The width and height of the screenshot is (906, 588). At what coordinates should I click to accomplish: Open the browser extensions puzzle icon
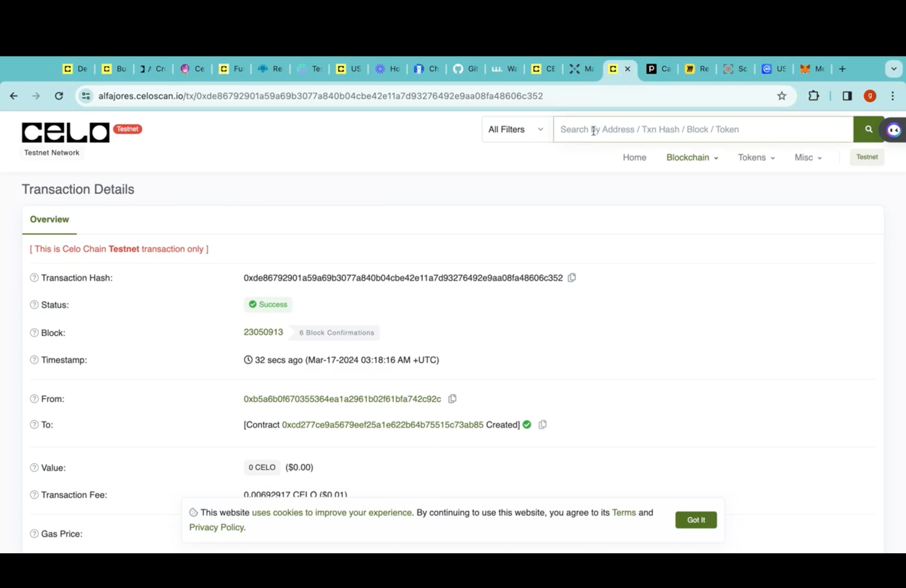[813, 96]
